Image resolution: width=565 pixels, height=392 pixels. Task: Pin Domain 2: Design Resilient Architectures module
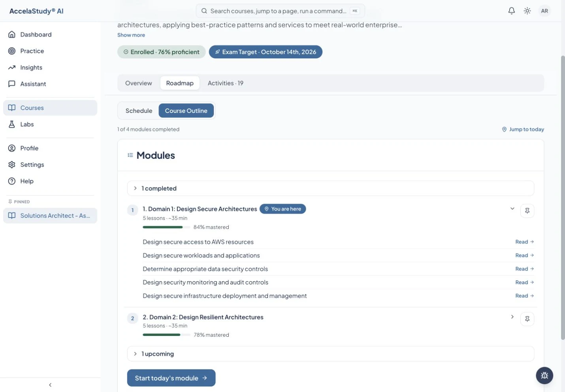coord(527,319)
